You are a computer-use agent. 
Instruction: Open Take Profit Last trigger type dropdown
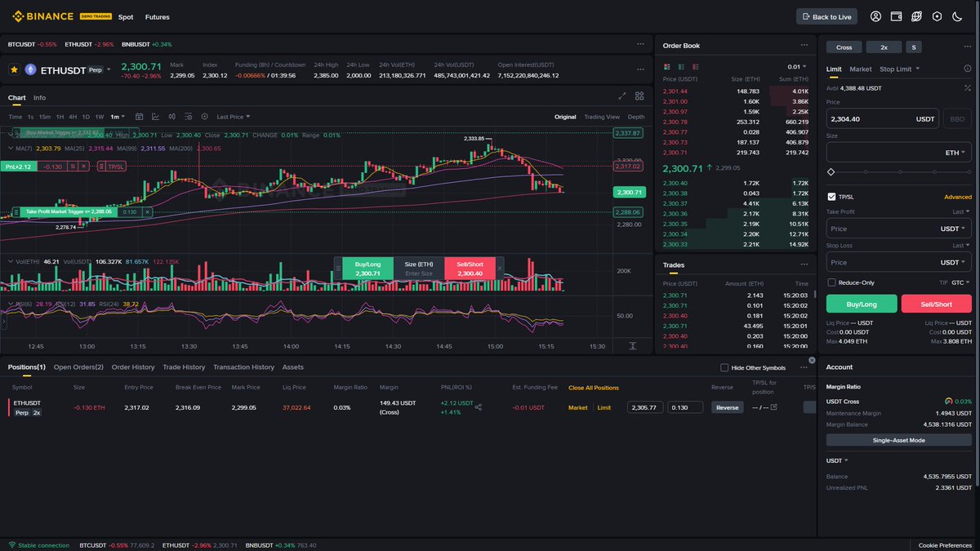point(962,211)
